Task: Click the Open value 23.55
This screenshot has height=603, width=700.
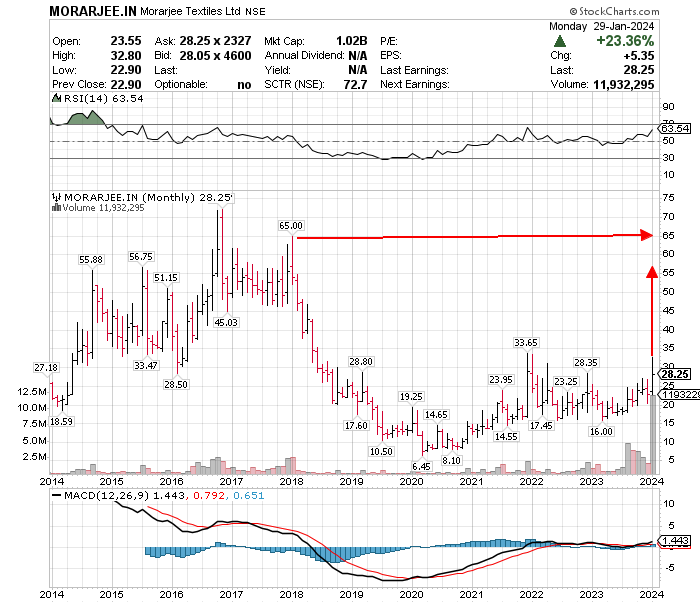Action: click(126, 41)
